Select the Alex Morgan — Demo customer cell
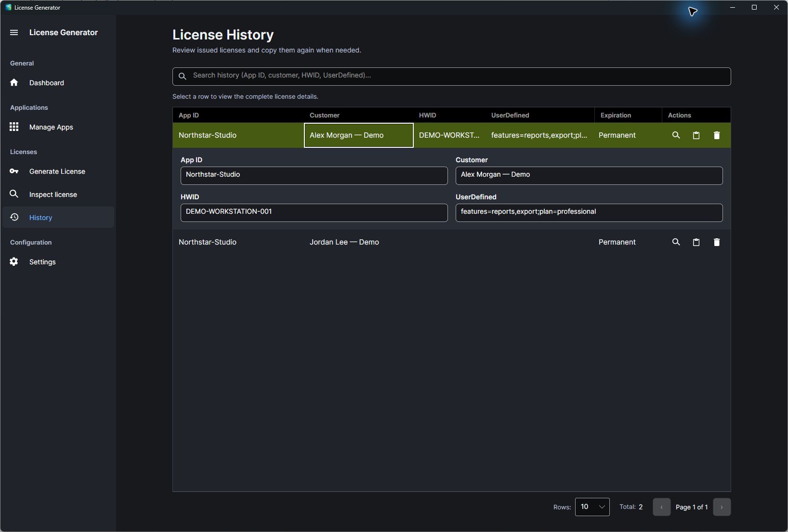788x532 pixels. pos(359,135)
